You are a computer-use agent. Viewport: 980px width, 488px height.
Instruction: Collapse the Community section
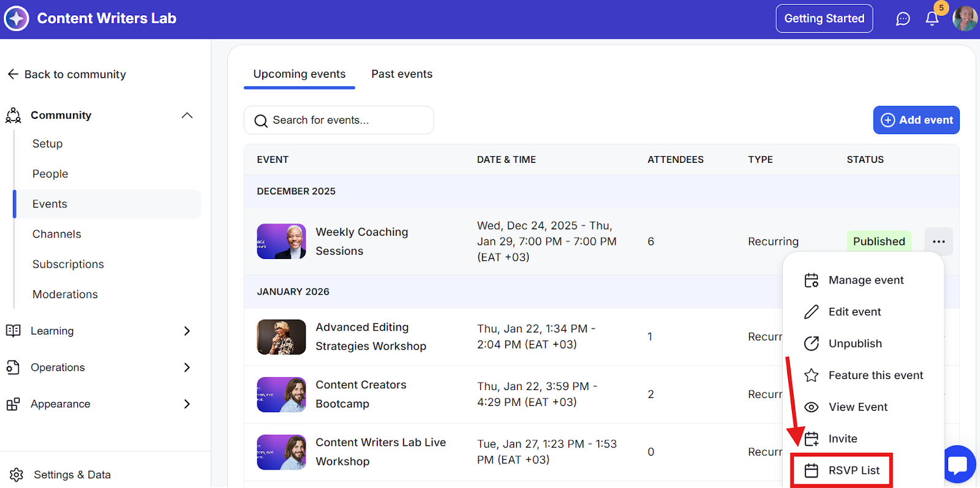coord(187,115)
